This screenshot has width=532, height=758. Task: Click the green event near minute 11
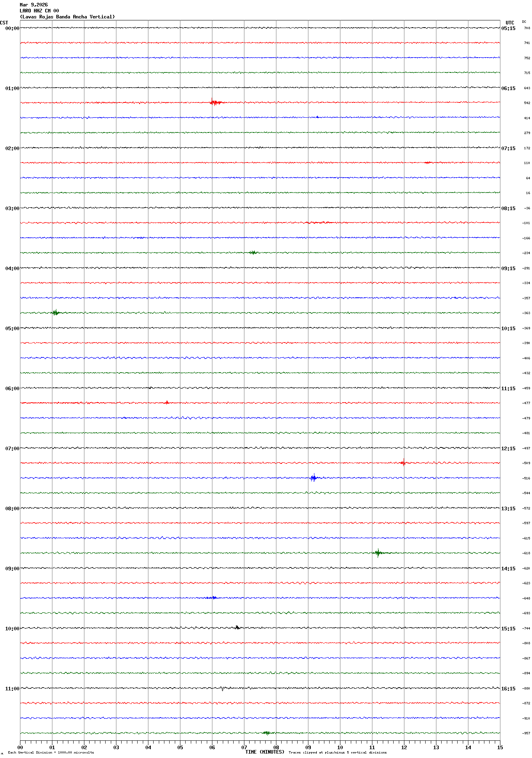coord(378,553)
